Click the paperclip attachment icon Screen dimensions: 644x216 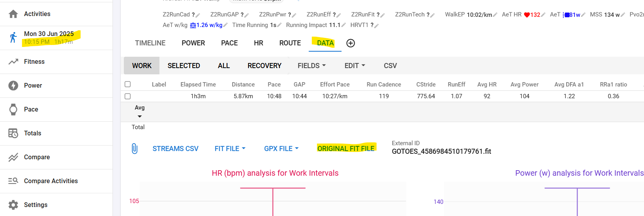pos(134,149)
